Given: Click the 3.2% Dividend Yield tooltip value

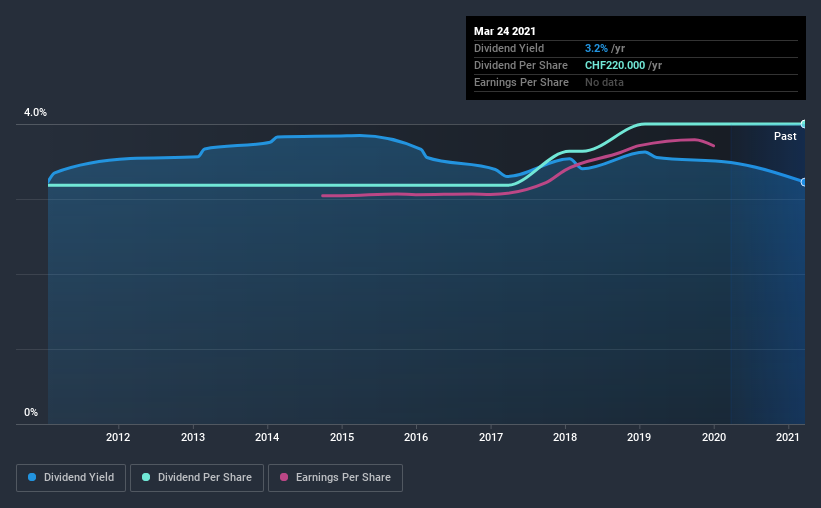Looking at the screenshot, I should point(596,48).
